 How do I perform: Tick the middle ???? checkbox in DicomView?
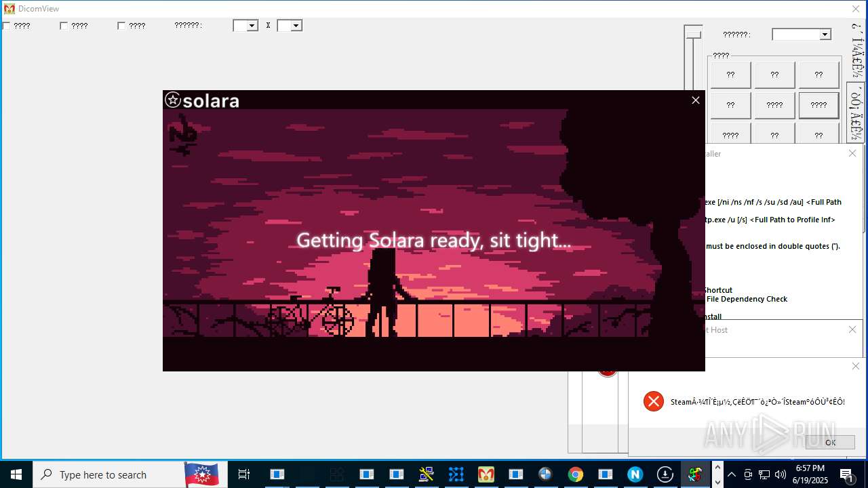(64, 26)
